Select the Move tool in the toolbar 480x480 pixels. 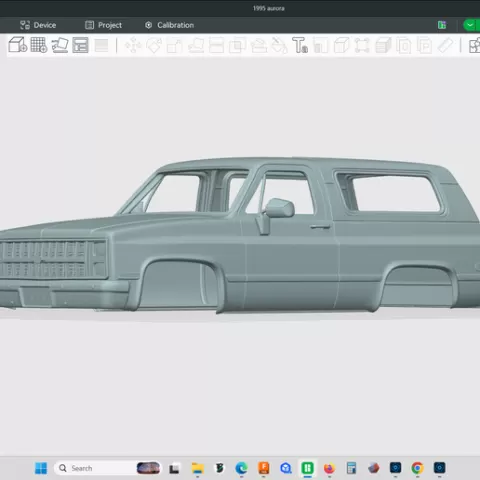click(x=133, y=45)
